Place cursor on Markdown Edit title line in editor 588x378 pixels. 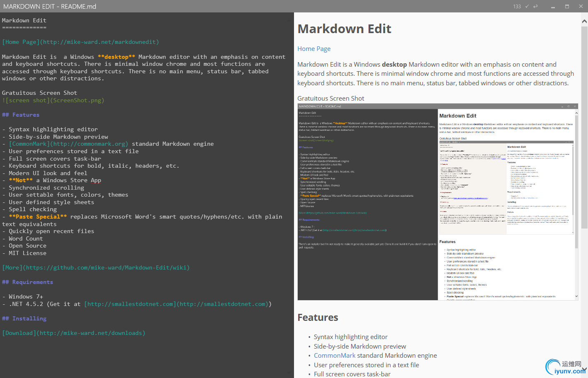24,20
